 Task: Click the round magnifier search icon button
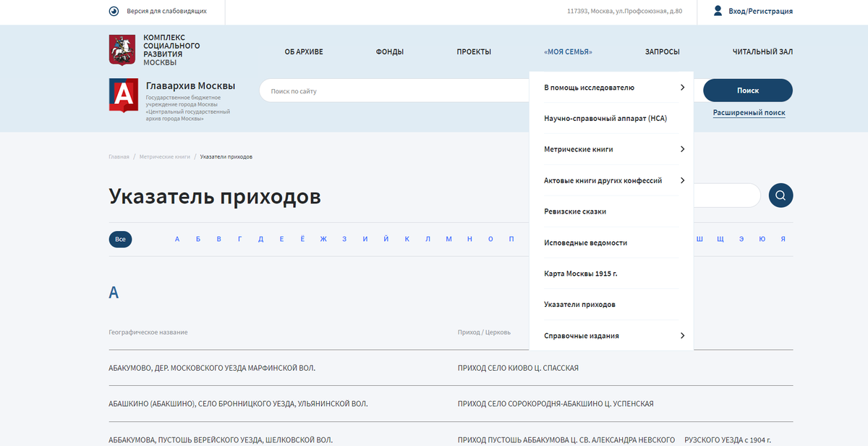781,195
